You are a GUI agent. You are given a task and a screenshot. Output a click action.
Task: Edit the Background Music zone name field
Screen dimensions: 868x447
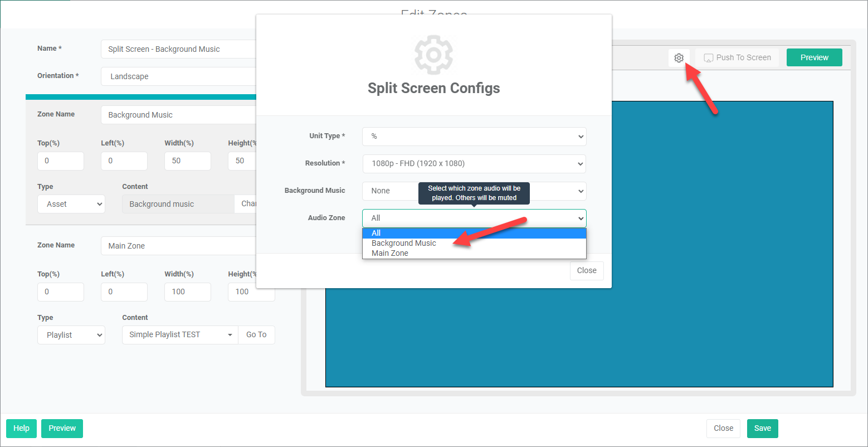pos(178,115)
